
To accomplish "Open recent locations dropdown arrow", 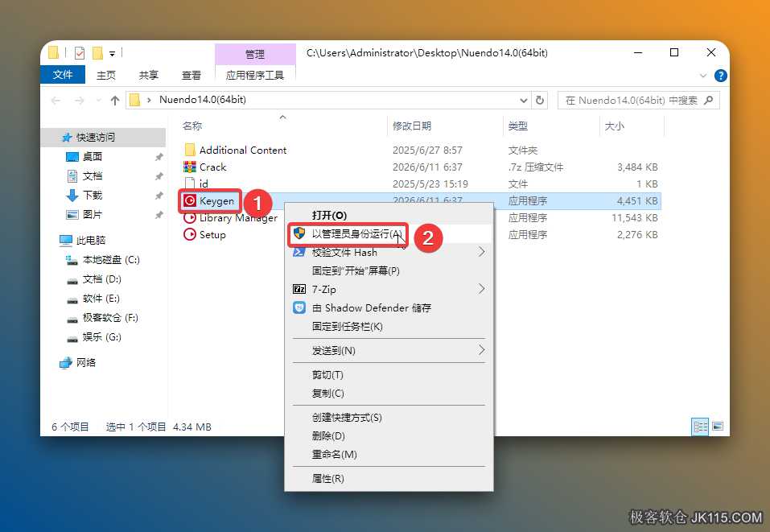I will pyautogui.click(x=98, y=101).
